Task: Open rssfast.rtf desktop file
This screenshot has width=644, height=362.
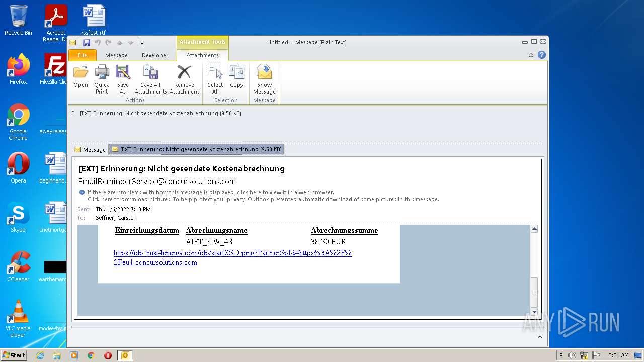Action: (x=94, y=20)
